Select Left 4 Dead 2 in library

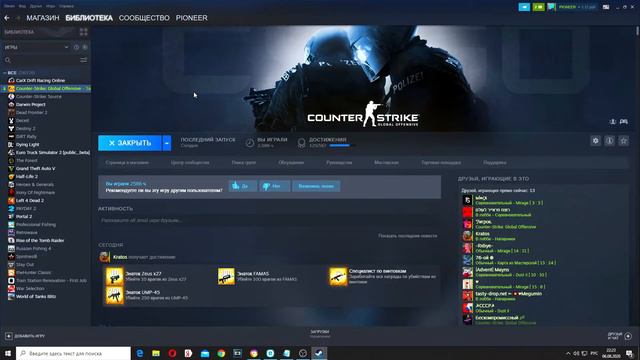(29, 200)
